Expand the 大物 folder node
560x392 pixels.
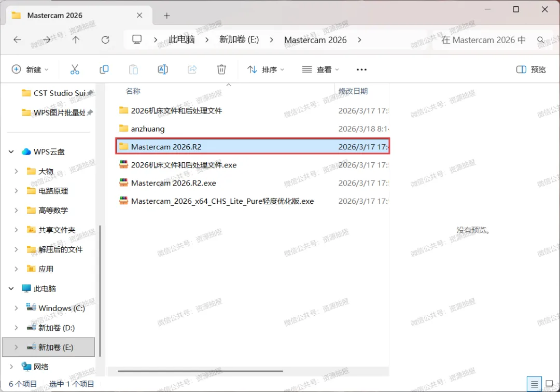16,171
